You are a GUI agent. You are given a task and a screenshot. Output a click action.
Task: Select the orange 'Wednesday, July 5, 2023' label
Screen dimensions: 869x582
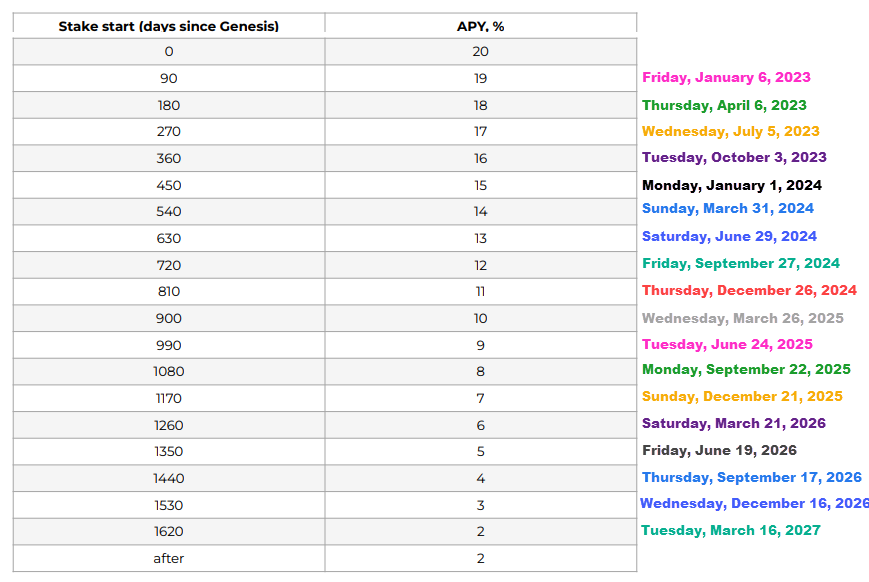pyautogui.click(x=730, y=131)
